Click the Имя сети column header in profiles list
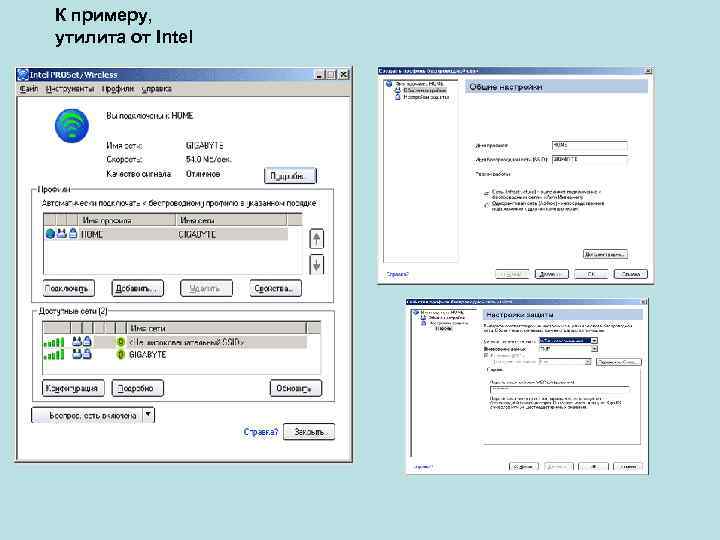720x540 pixels. [231, 220]
